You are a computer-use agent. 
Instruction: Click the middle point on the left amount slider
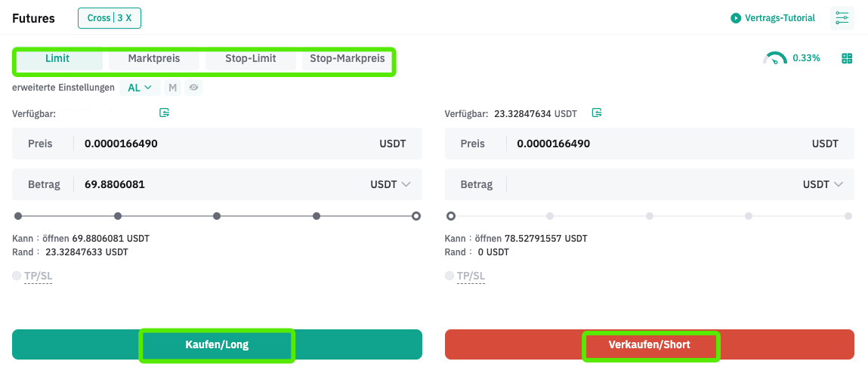[217, 216]
